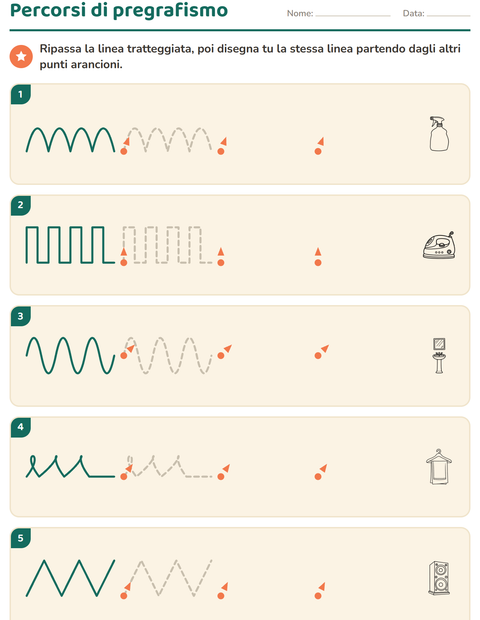Viewport: 480px width, 620px height.
Task: Click the solid green arches line
Action: tap(70, 140)
